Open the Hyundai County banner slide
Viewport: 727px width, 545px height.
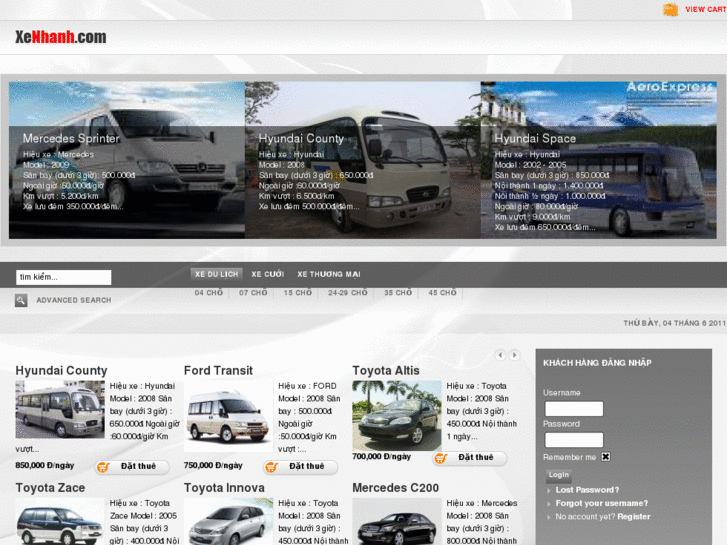[363, 160]
